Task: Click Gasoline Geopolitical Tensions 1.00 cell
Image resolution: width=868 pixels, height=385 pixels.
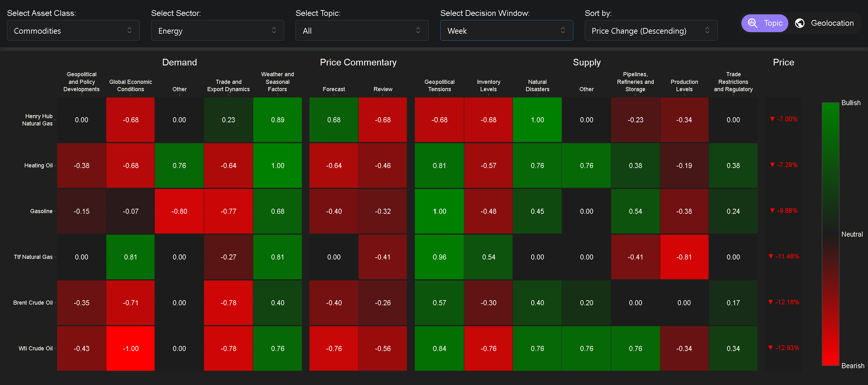Action: (x=439, y=211)
